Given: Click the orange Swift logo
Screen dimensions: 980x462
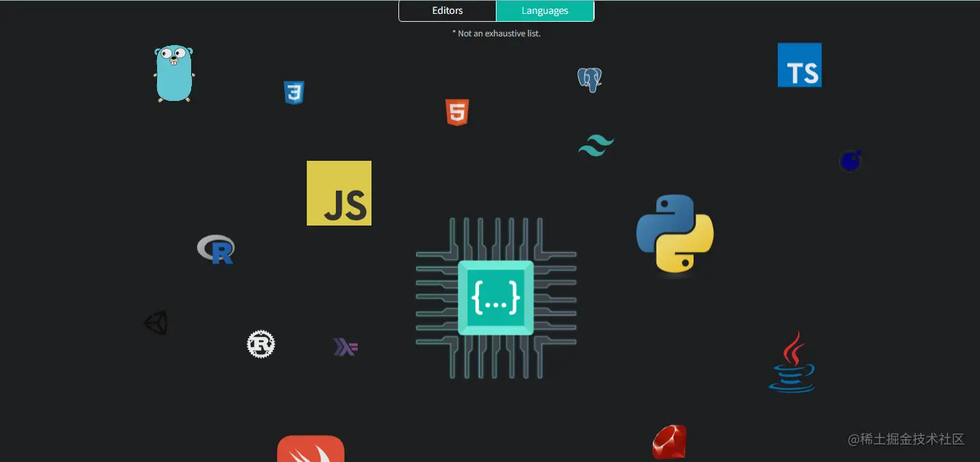Looking at the screenshot, I should pos(310,449).
